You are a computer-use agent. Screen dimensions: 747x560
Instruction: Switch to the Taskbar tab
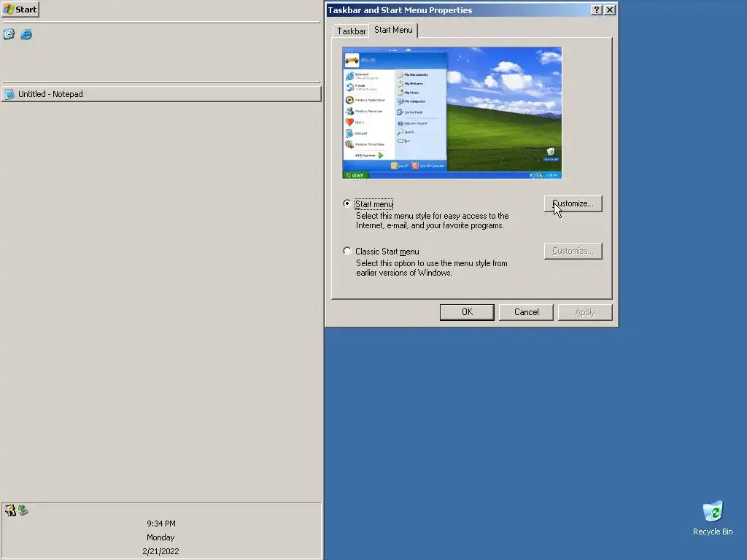351,31
